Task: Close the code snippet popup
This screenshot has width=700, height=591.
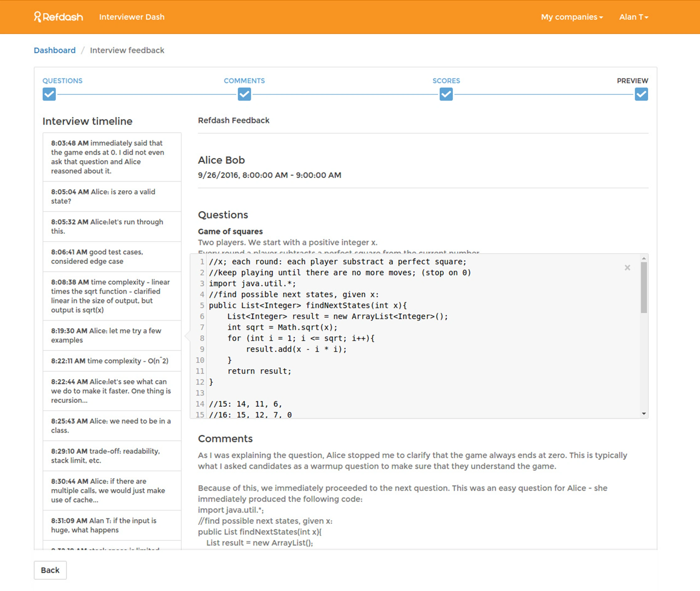Action: (x=627, y=267)
